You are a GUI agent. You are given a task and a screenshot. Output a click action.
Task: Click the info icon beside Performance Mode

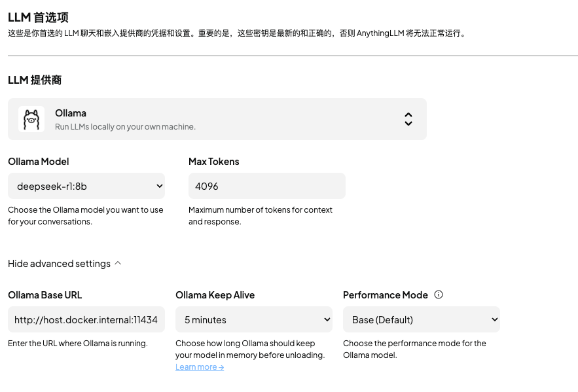tap(439, 294)
